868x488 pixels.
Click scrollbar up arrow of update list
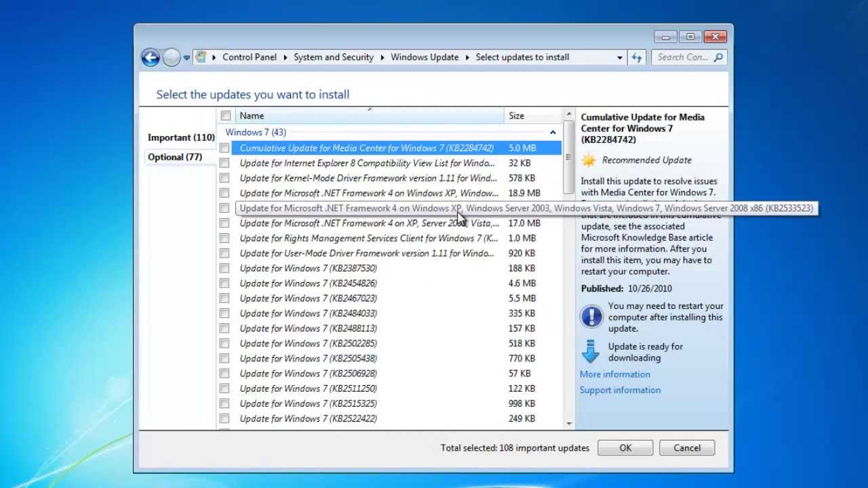[568, 115]
